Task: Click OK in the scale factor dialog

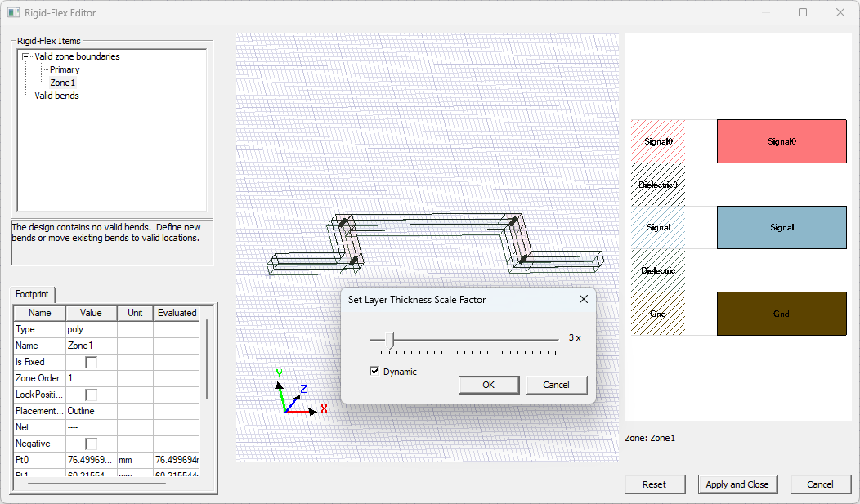Action: pos(488,385)
